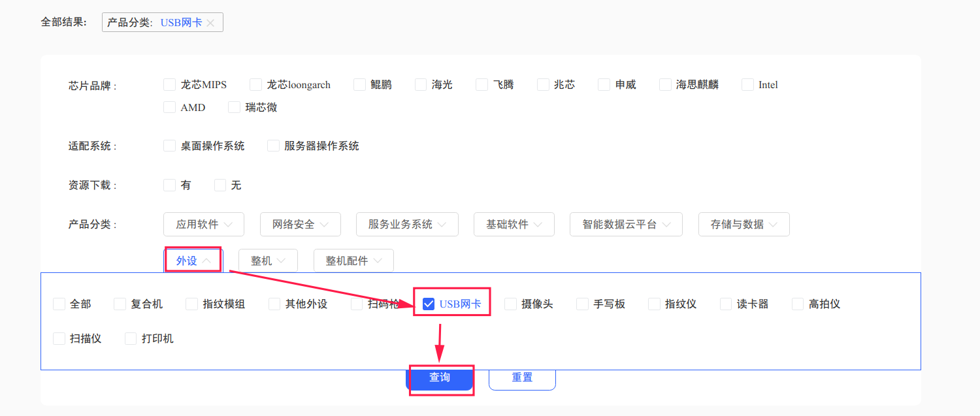Screen dimensions: 980x416
Task: Tick the 手写板 checkbox
Action: 582,304
